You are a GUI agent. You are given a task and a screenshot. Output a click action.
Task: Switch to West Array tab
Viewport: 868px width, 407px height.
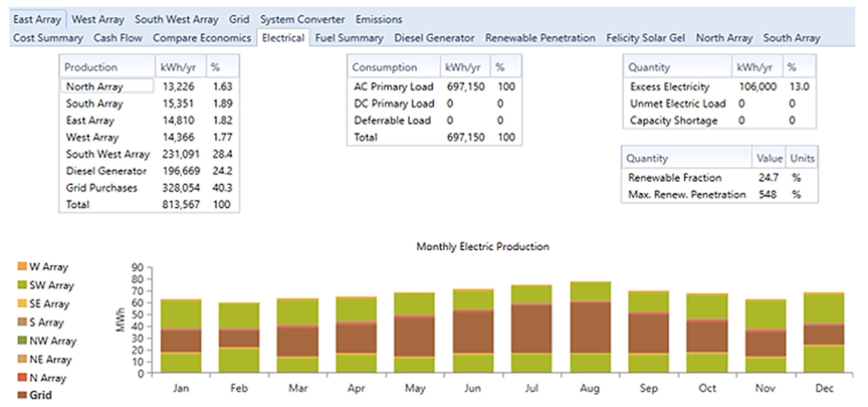click(98, 19)
